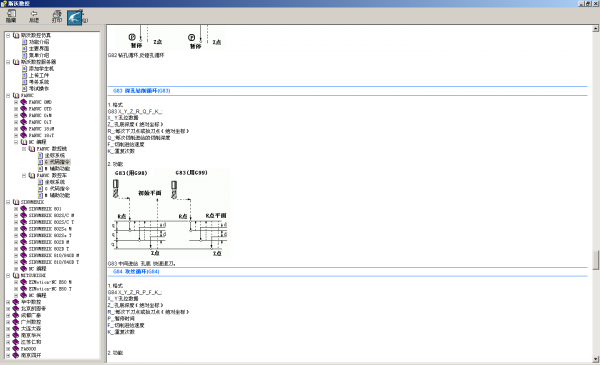Click the page icon beside 主要界面
This screenshot has height=365, width=600.
click(x=24, y=49)
